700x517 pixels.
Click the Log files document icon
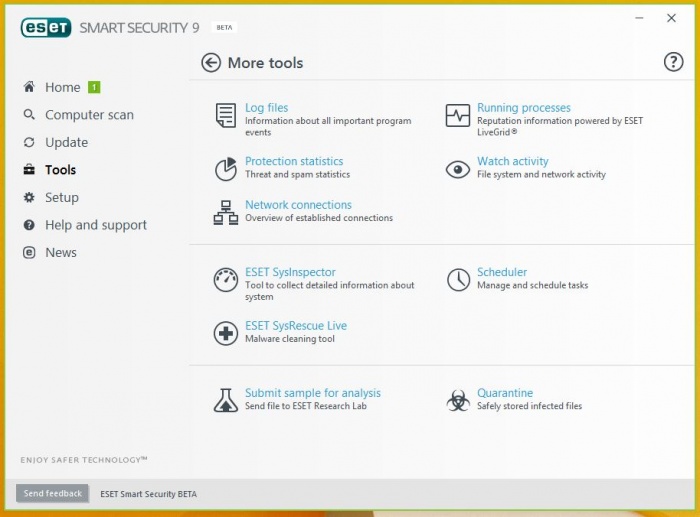(x=226, y=115)
